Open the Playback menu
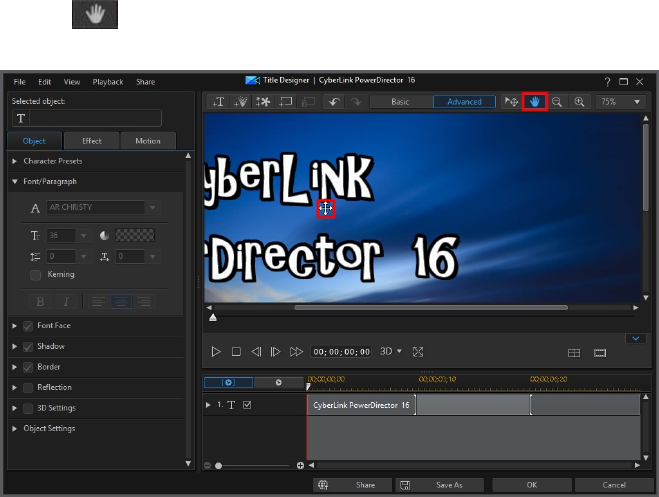The height and width of the screenshot is (497, 659). click(108, 82)
